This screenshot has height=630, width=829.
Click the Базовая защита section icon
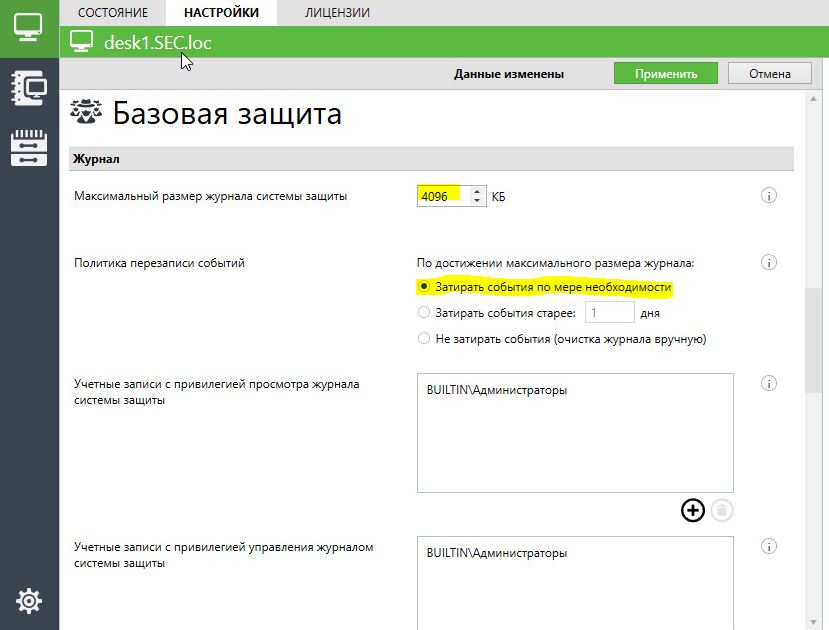point(86,112)
